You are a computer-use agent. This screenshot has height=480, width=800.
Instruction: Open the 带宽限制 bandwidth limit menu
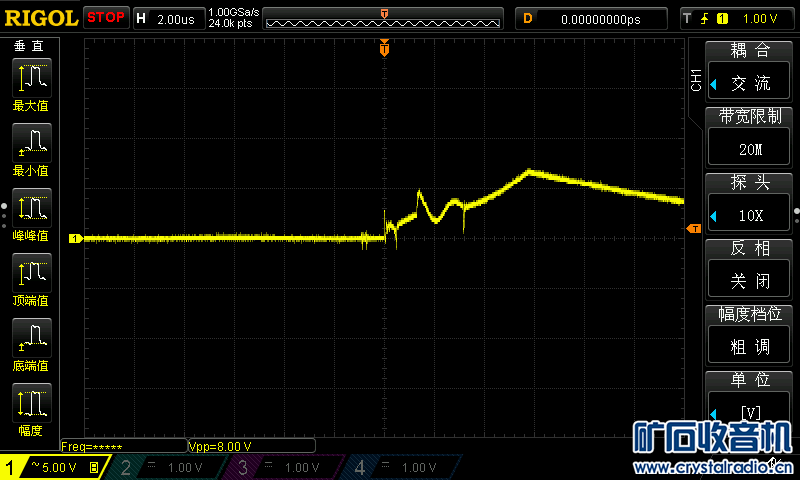(x=749, y=116)
